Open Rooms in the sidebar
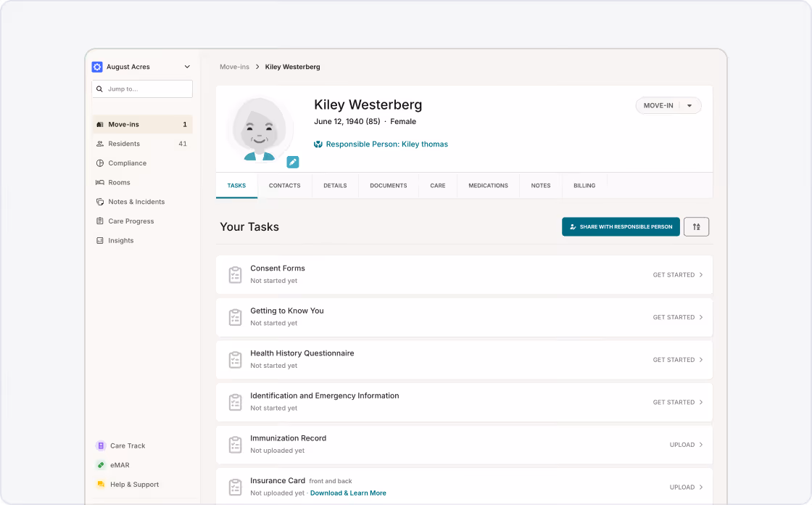This screenshot has height=505, width=812. (142, 183)
